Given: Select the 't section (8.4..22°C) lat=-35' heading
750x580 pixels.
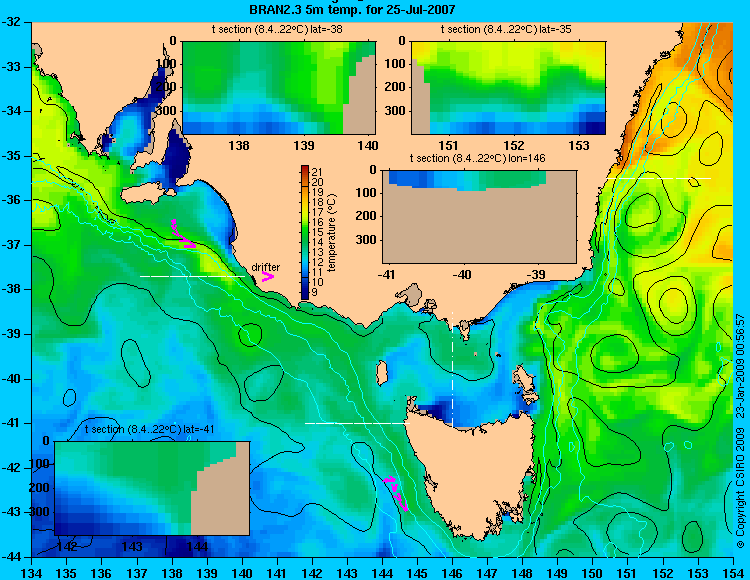Looking at the screenshot, I should (x=506, y=30).
